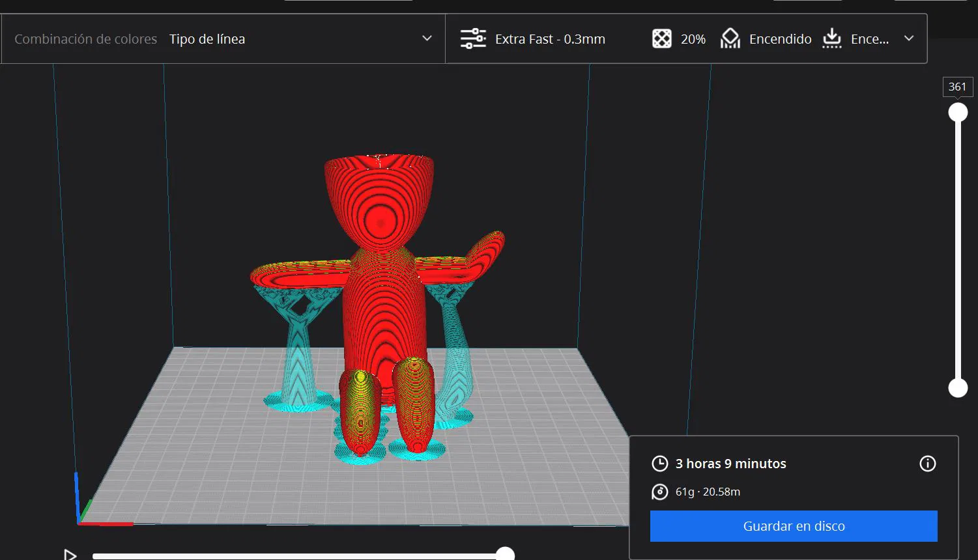Click the infill density pattern icon

(661, 39)
